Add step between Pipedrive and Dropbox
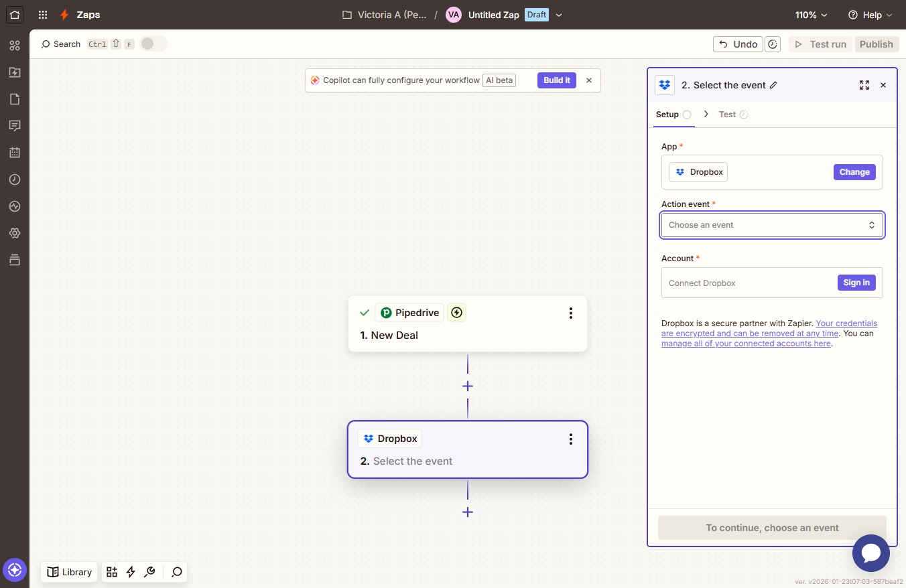Image resolution: width=906 pixels, height=588 pixels. [x=468, y=386]
